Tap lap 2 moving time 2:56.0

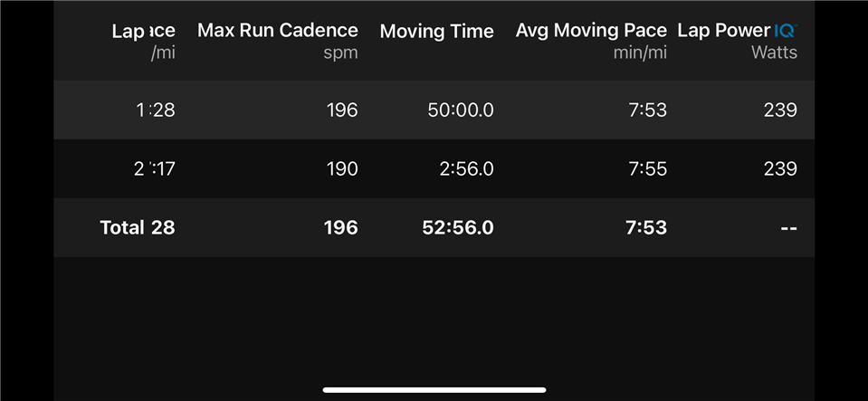pyautogui.click(x=464, y=169)
